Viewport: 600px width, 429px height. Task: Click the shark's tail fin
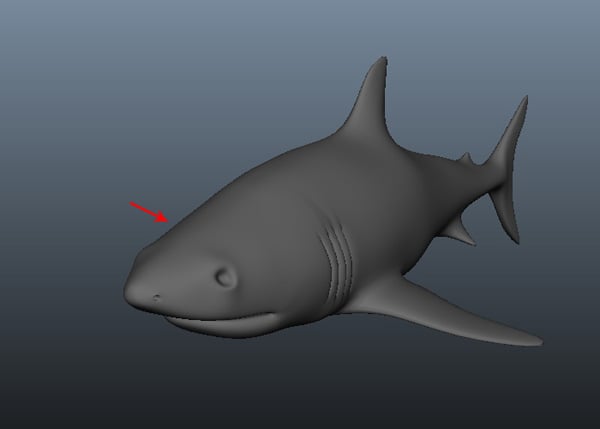[x=507, y=168]
